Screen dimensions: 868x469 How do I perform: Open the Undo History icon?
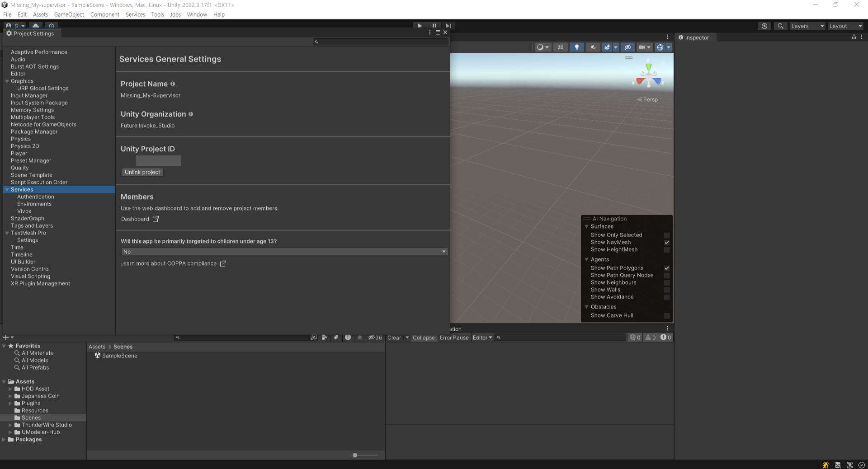pyautogui.click(x=764, y=26)
